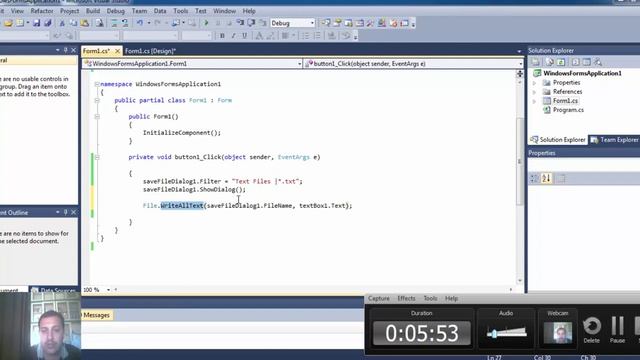The image size is (640, 360).
Task: Click the Paste toolbar icon
Action: coord(85,23)
